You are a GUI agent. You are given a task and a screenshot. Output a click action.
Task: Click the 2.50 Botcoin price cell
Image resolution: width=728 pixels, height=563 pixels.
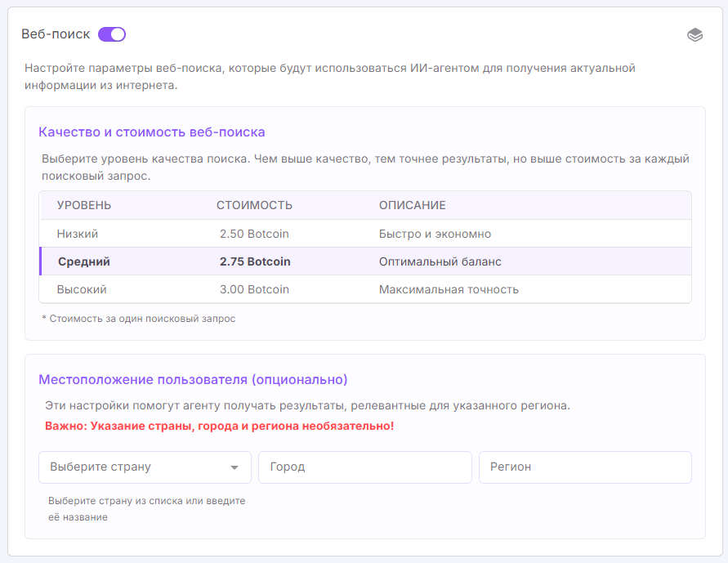(x=254, y=234)
